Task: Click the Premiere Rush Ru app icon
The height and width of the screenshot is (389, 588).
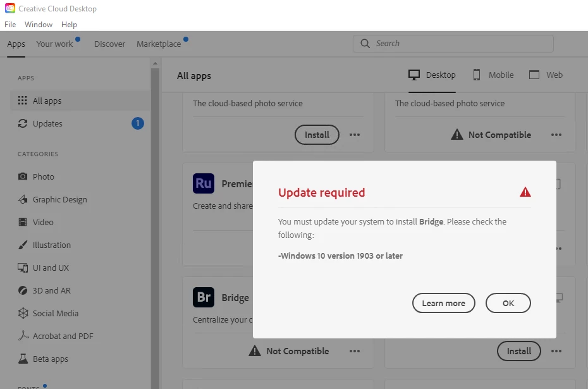Action: [x=204, y=183]
